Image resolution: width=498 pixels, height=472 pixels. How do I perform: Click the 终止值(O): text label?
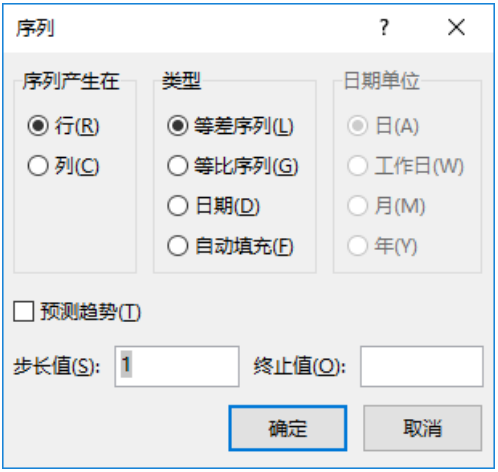[x=299, y=367]
